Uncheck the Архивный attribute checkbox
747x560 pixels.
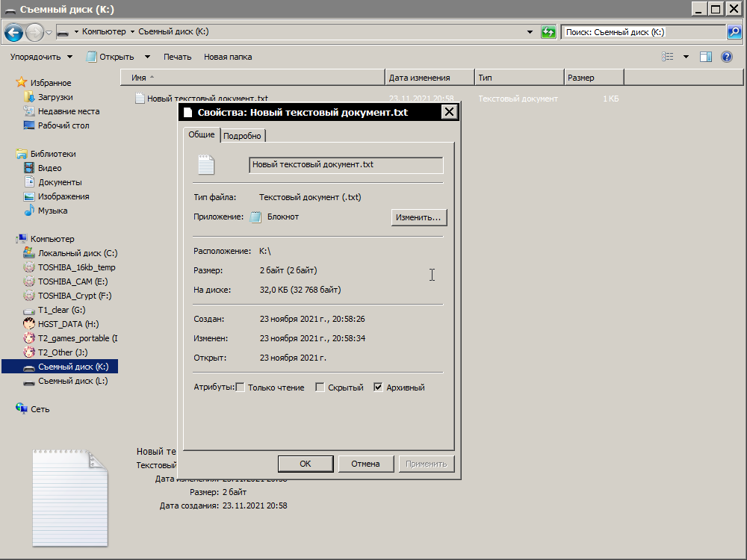378,388
